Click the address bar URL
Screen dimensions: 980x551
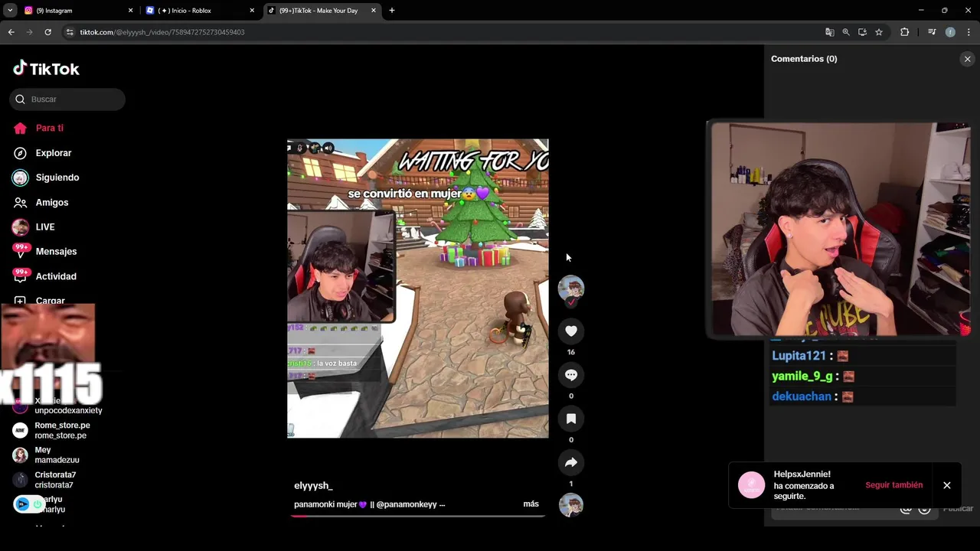click(x=162, y=32)
